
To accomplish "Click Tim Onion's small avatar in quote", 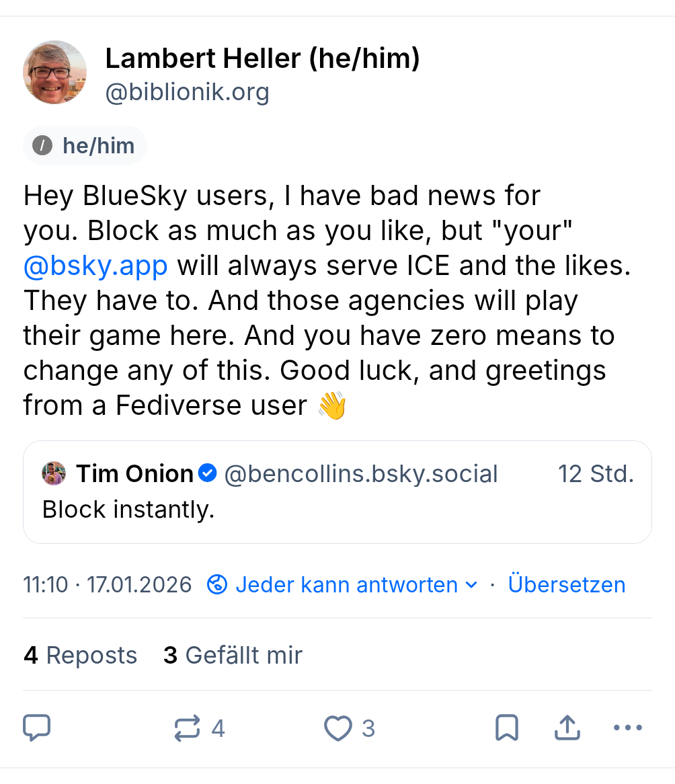I will 54,473.
